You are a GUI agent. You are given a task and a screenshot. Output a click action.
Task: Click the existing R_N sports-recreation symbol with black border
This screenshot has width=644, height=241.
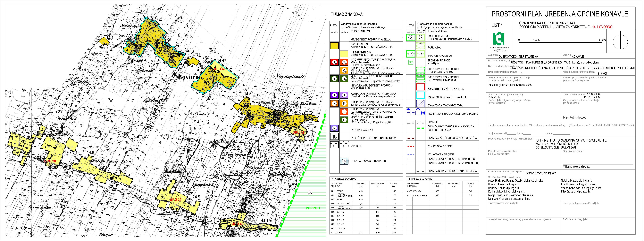(334, 79)
